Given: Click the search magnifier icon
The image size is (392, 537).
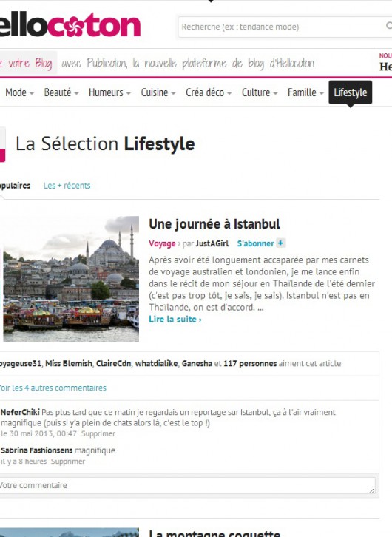Looking at the screenshot, I should click(x=389, y=26).
